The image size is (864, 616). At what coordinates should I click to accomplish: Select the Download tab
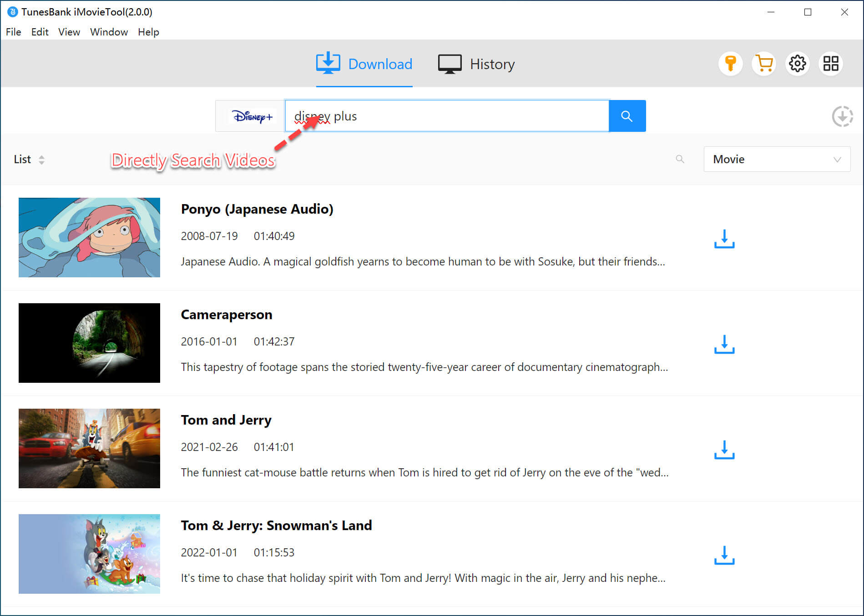tap(364, 64)
